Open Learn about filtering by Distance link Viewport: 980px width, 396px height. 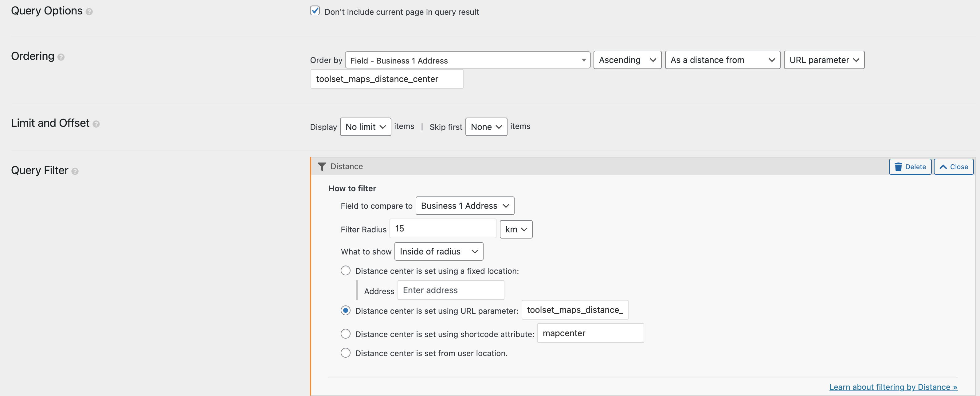tap(893, 387)
